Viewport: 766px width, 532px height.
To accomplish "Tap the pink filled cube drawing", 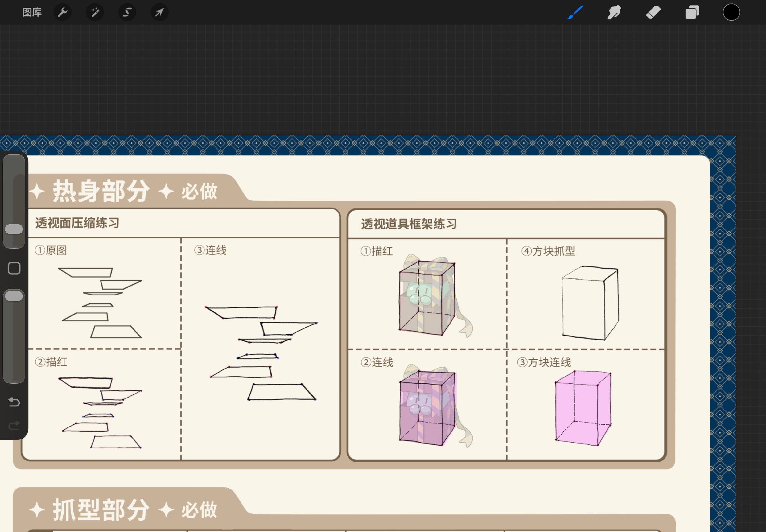I will 583,408.
